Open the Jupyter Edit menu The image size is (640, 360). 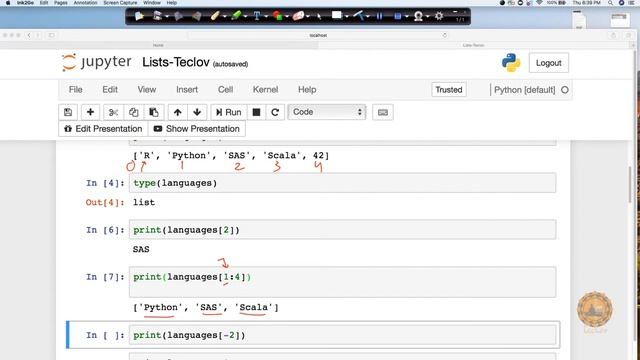click(110, 89)
